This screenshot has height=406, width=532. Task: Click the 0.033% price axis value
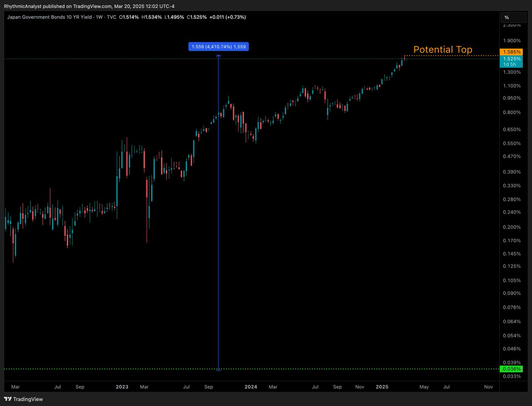pos(511,376)
